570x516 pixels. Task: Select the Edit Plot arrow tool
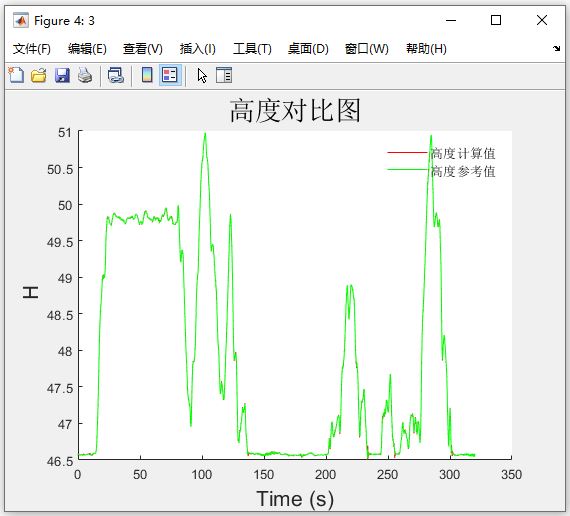coord(202,76)
